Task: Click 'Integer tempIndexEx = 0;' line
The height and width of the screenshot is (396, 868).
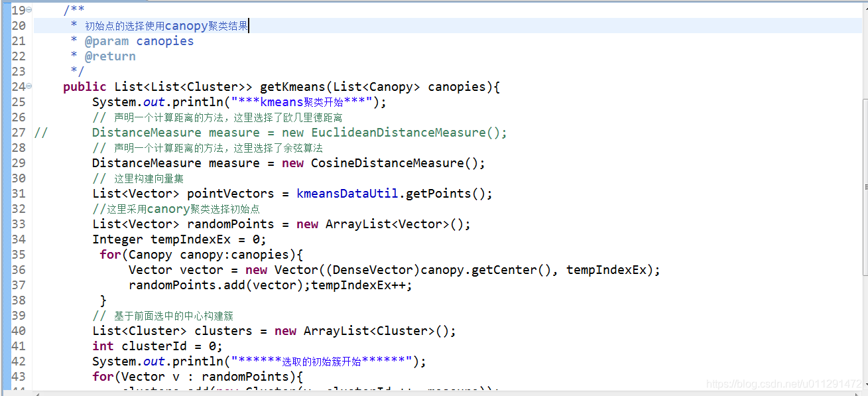Action: tap(180, 239)
